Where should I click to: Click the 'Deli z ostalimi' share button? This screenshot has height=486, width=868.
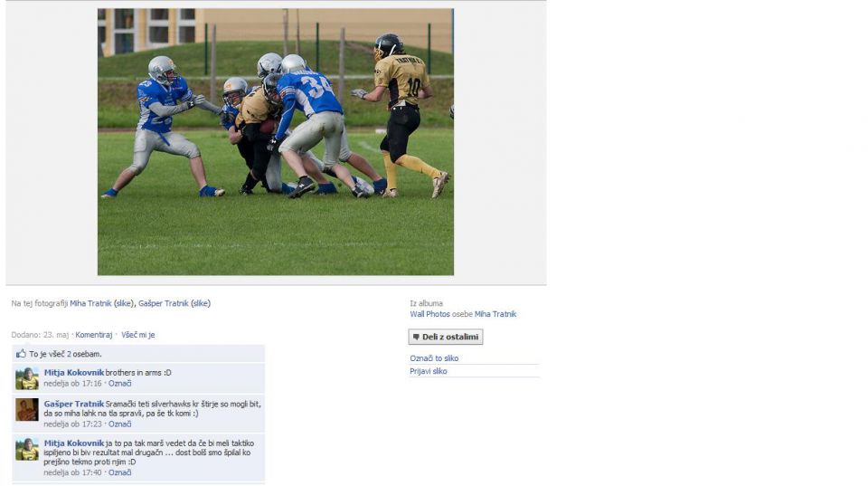click(x=446, y=337)
